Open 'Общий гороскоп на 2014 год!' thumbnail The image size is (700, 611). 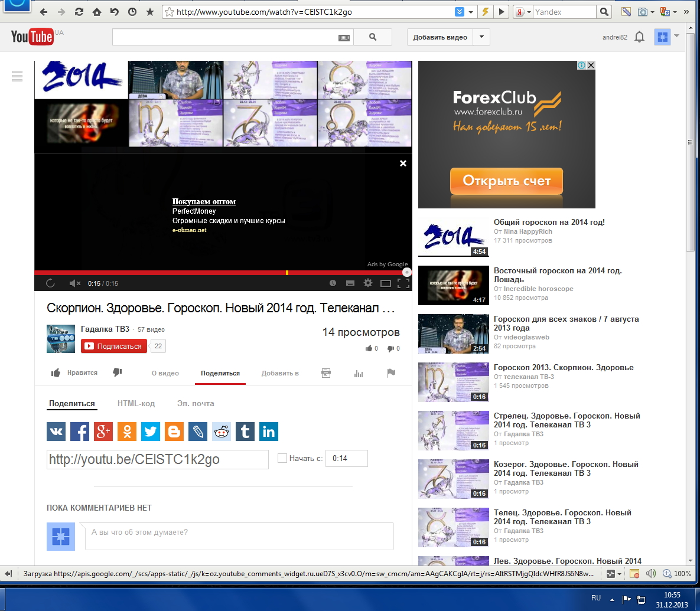coord(454,237)
